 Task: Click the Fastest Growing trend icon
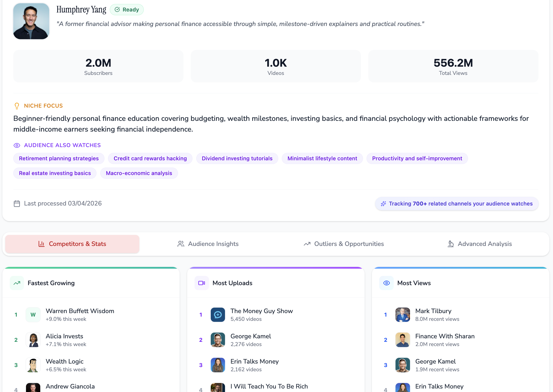(x=17, y=283)
